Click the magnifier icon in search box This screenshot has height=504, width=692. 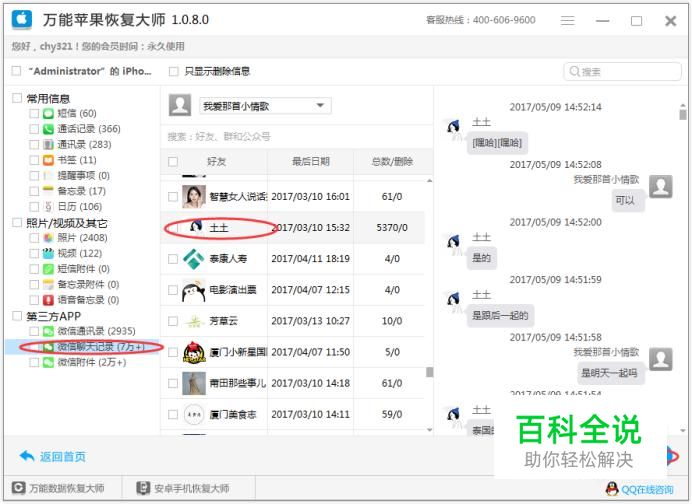click(x=574, y=71)
